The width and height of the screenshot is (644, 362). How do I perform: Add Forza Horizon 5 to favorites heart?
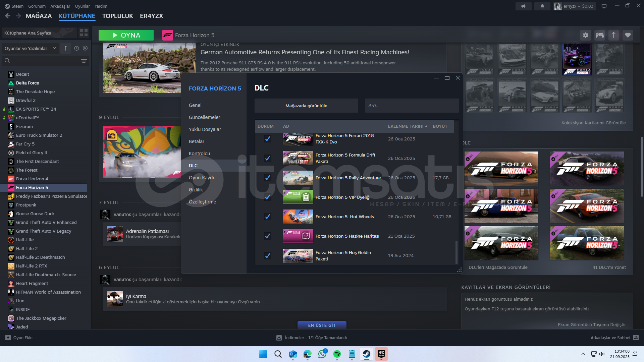[628, 35]
